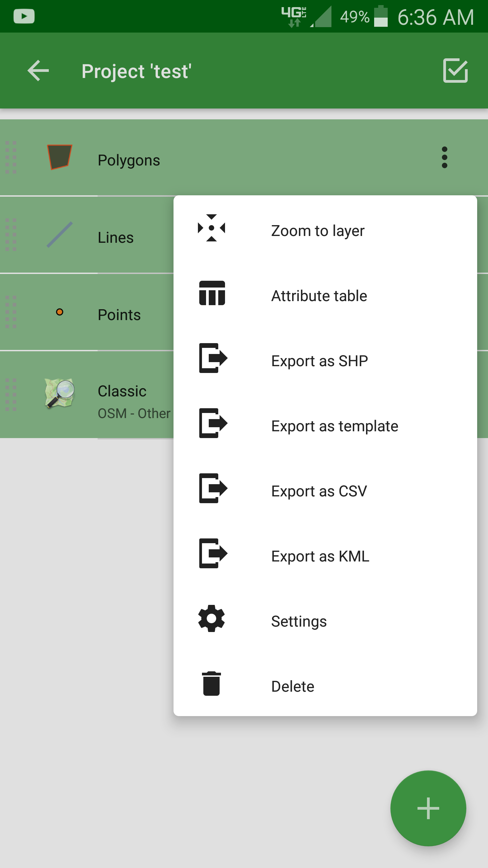The image size is (488, 868).
Task: Click the Export as SHP icon
Action: coord(213,358)
